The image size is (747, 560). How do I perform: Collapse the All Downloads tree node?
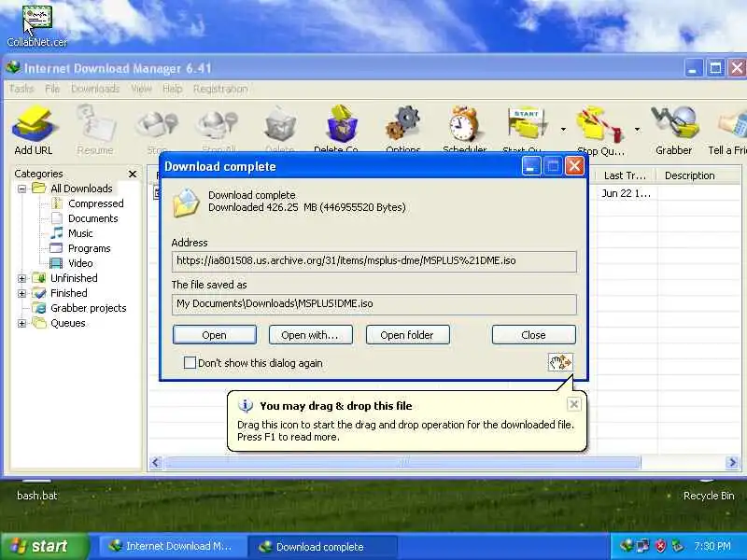(x=21, y=189)
